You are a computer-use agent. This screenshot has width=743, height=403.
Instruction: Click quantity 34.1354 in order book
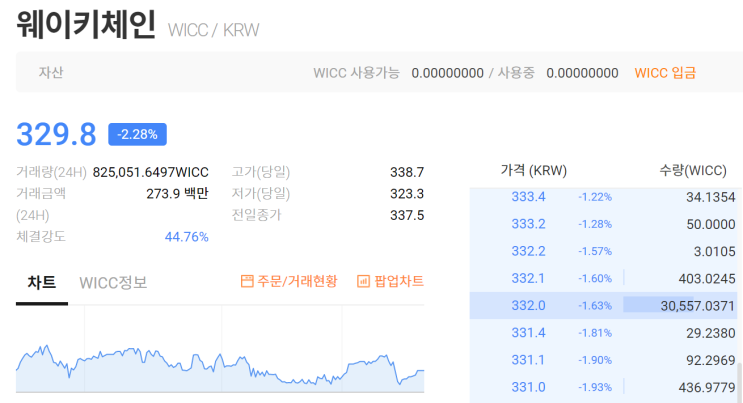(x=711, y=197)
